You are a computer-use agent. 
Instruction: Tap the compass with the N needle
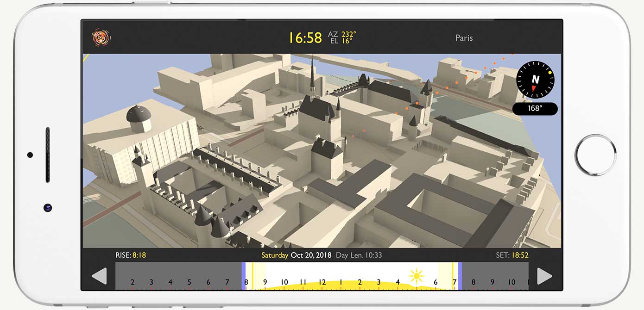click(535, 80)
